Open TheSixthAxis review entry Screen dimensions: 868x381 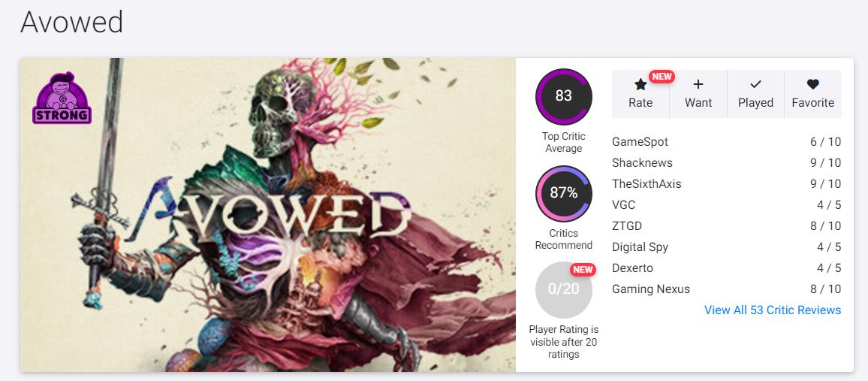coord(646,184)
